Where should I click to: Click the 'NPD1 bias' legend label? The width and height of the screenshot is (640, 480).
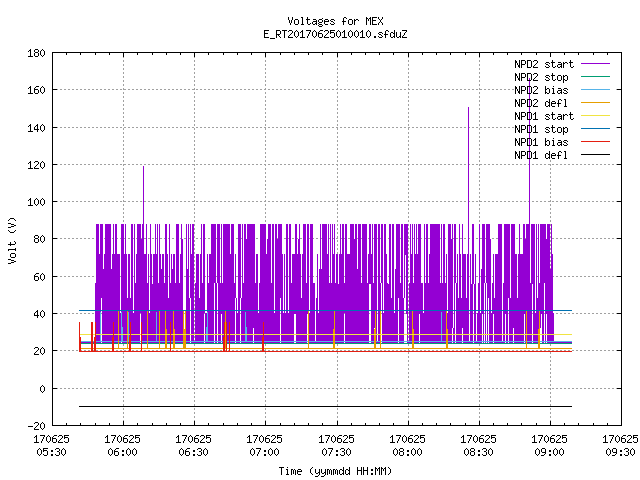coord(541,142)
